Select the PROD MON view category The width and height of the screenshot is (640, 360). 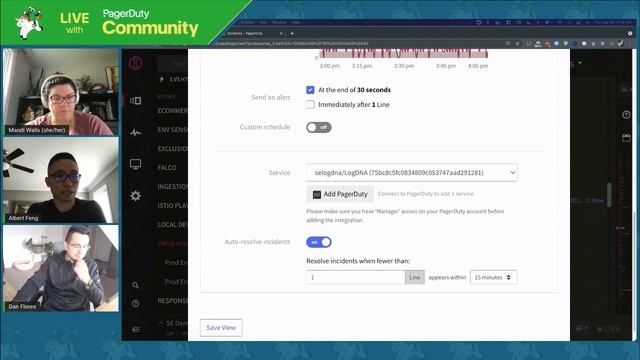coord(172,244)
